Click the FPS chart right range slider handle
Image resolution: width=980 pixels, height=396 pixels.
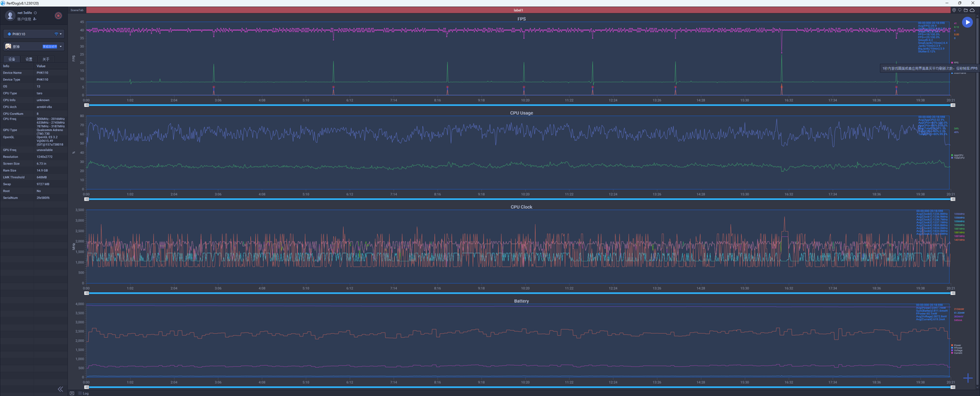click(x=953, y=105)
